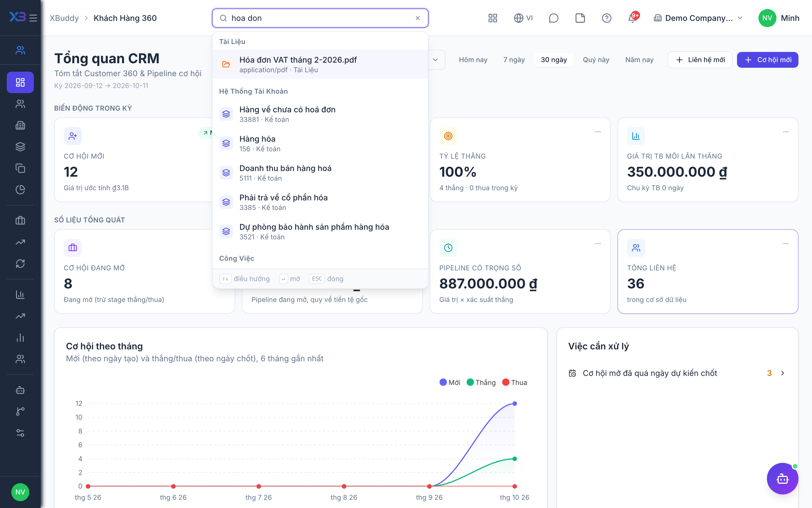
Task: Open the copy documents icon in sidebar
Action: (20, 168)
